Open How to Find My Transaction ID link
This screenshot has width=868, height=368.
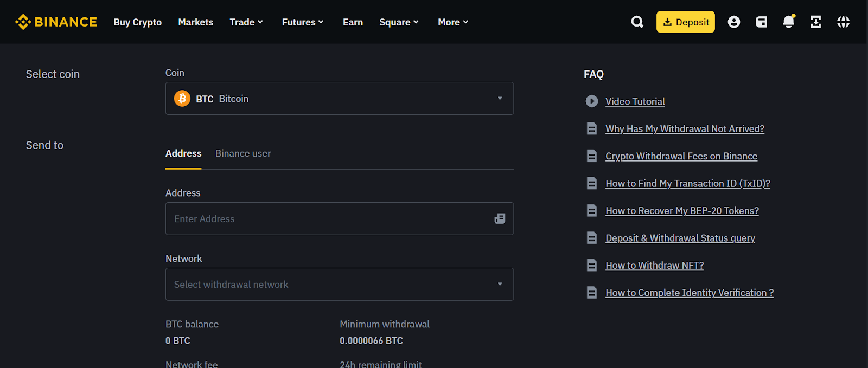pyautogui.click(x=688, y=183)
